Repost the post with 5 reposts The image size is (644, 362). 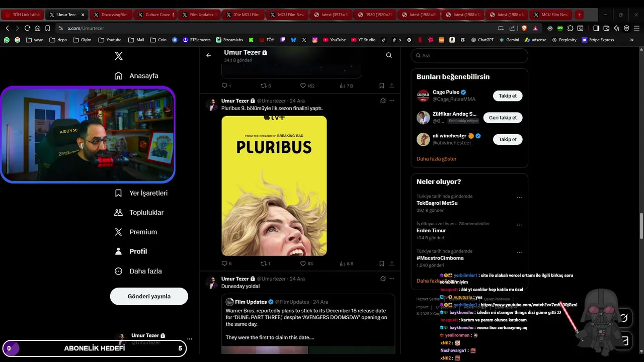click(x=266, y=85)
